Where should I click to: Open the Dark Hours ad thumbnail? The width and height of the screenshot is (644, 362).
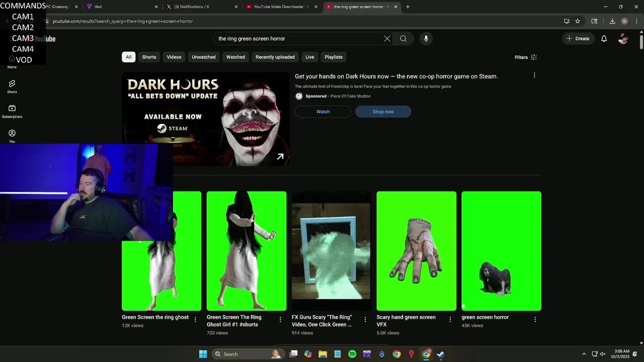tap(206, 119)
